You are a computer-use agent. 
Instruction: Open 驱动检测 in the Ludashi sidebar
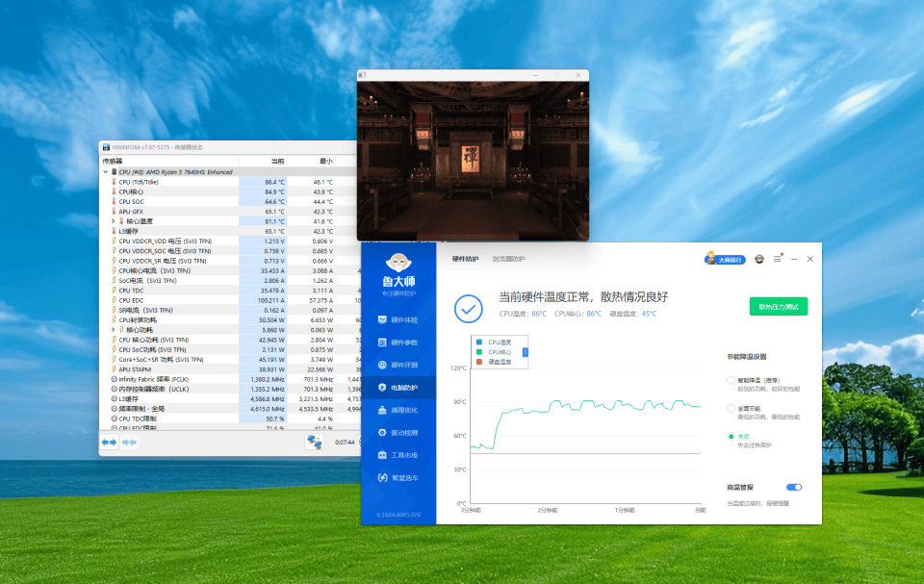pos(398,433)
